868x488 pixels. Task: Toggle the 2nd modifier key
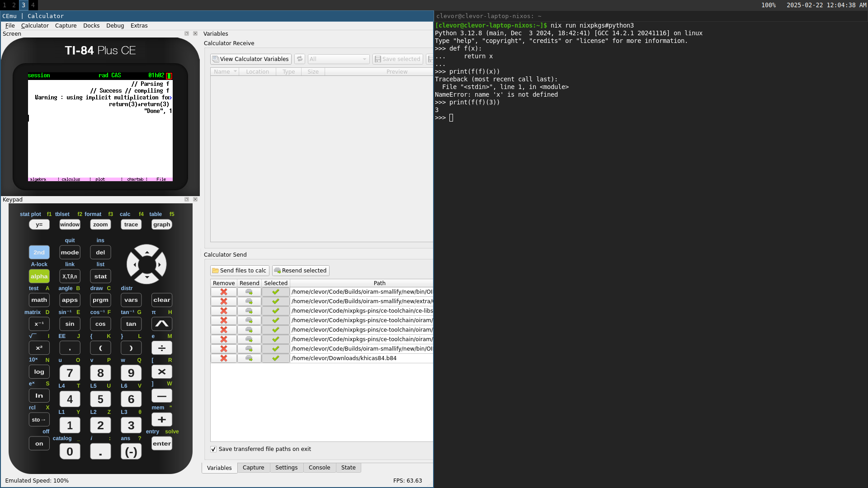[x=39, y=252]
